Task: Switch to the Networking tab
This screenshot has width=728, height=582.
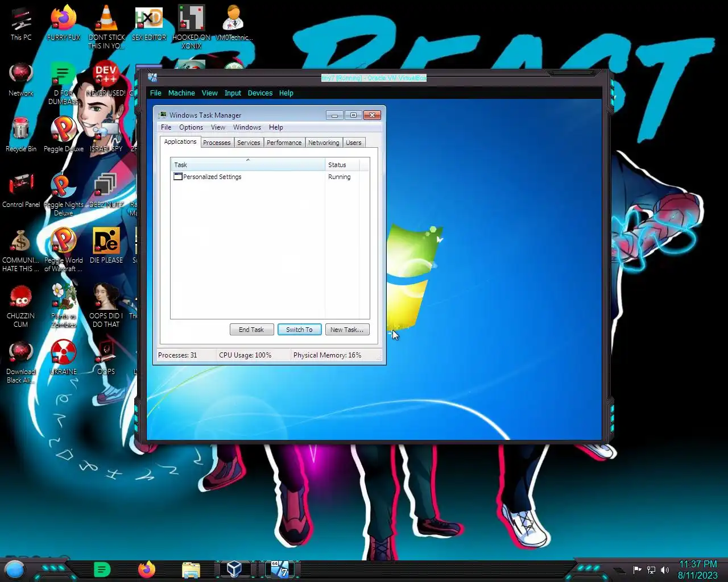Action: click(324, 143)
